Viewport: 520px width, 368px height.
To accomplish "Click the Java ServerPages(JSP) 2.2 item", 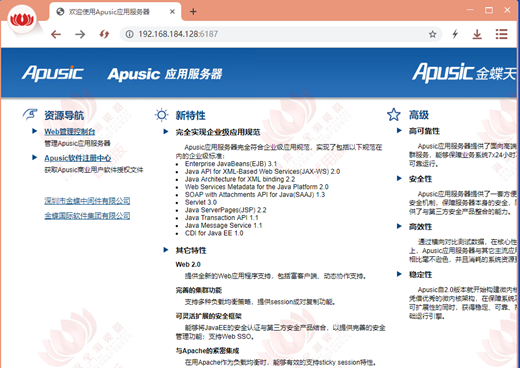I will (x=226, y=210).
